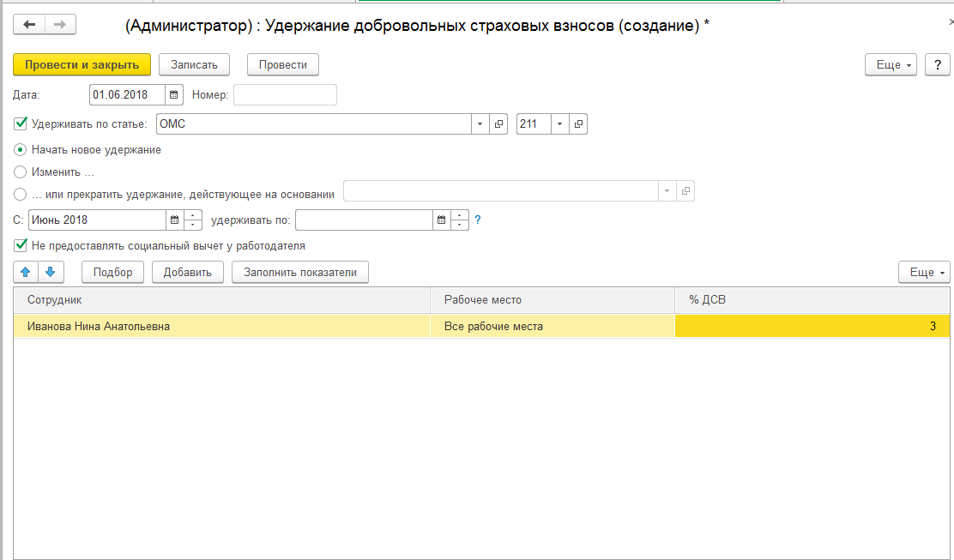
Task: Toggle 'Не предоставлять социальный вычет у работодателя'
Action: click(21, 246)
